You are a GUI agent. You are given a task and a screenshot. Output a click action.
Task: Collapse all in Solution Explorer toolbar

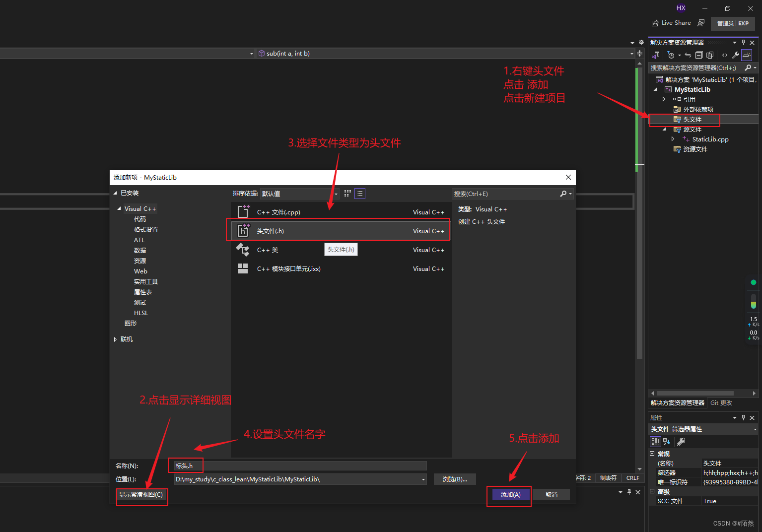tap(699, 55)
